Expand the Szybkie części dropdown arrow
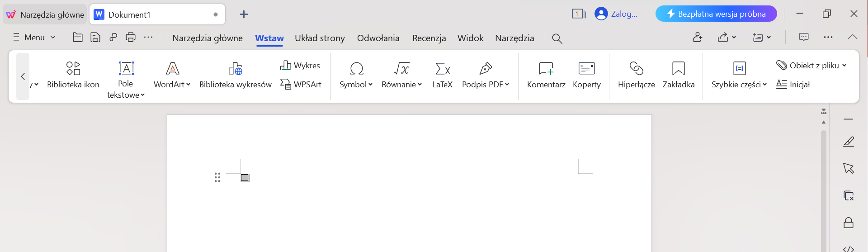This screenshot has width=868, height=252. click(x=765, y=85)
